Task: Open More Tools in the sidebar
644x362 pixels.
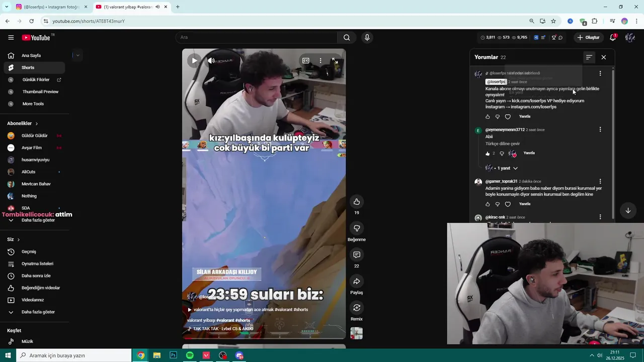Action: pyautogui.click(x=34, y=104)
